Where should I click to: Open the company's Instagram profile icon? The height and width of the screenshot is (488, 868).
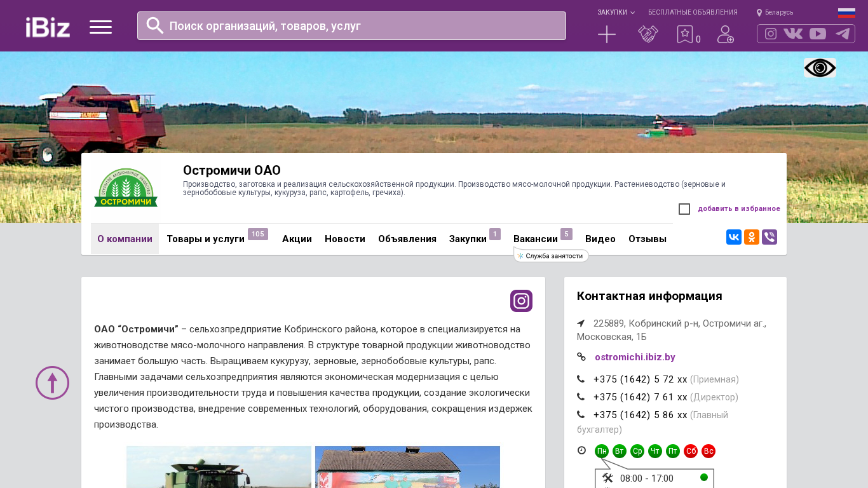[x=521, y=301]
